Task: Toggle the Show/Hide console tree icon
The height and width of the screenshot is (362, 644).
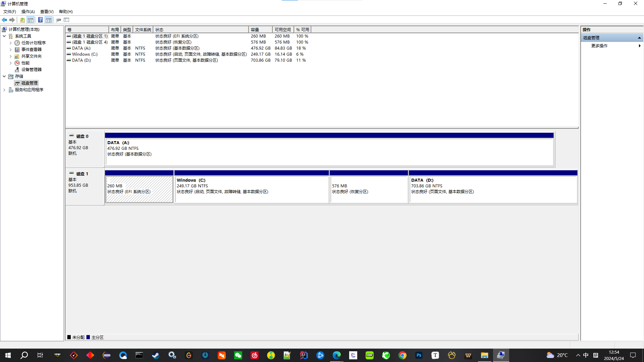Action: tap(31, 20)
